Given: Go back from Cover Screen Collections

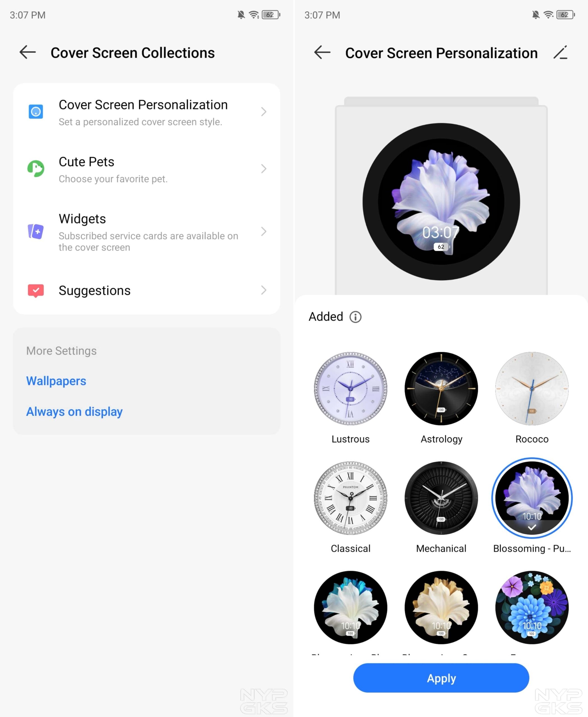Looking at the screenshot, I should coord(27,52).
